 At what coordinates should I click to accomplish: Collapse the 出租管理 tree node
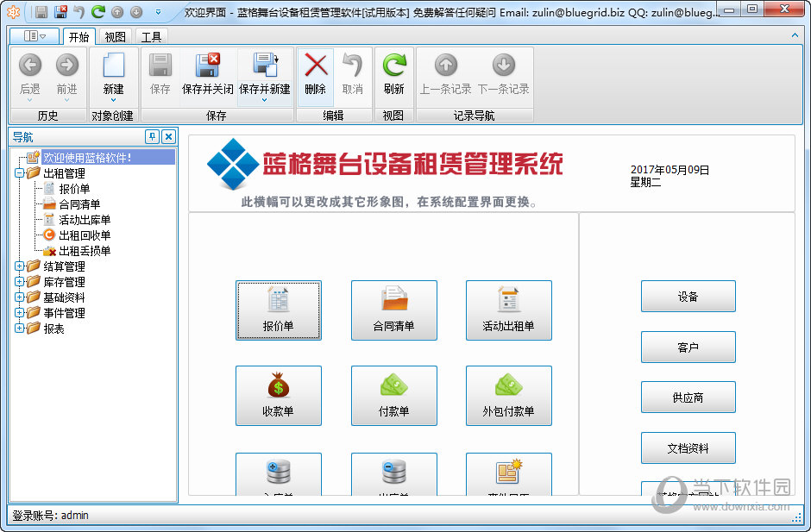point(19,173)
